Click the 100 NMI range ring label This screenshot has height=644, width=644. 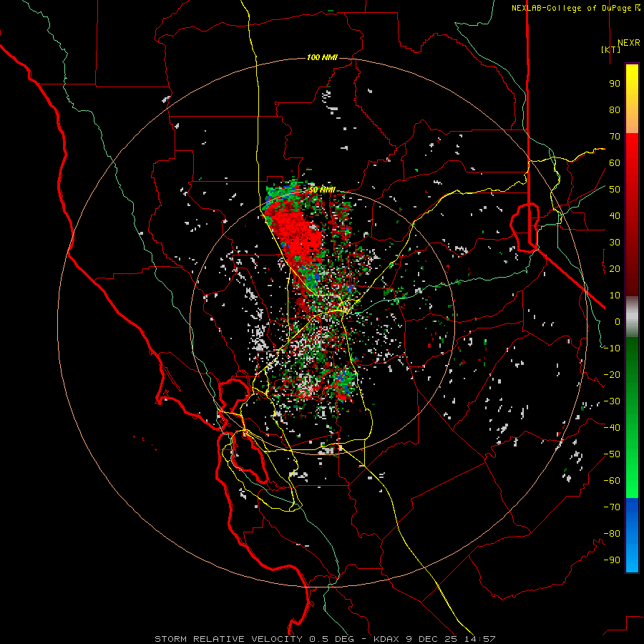point(322,57)
